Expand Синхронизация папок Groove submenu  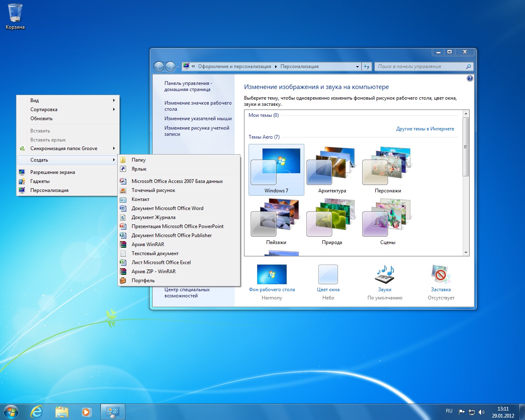click(x=68, y=148)
